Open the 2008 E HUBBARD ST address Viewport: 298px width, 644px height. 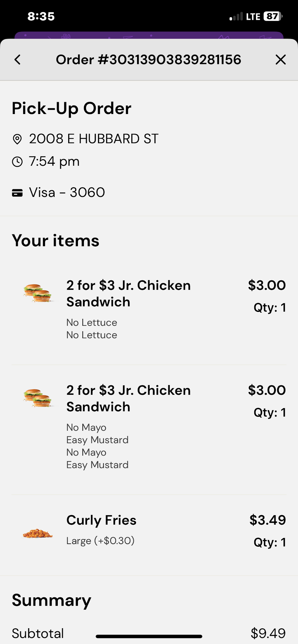93,139
